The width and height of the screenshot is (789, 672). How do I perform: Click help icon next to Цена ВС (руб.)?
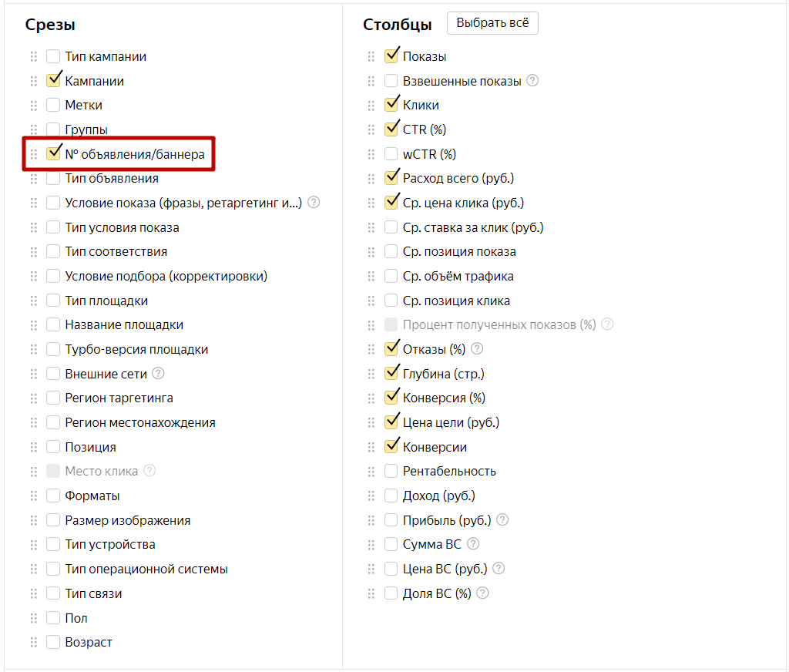click(499, 569)
